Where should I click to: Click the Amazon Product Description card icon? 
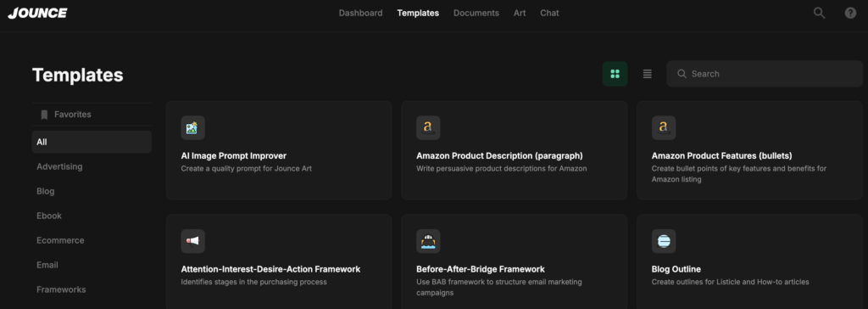[x=428, y=127]
